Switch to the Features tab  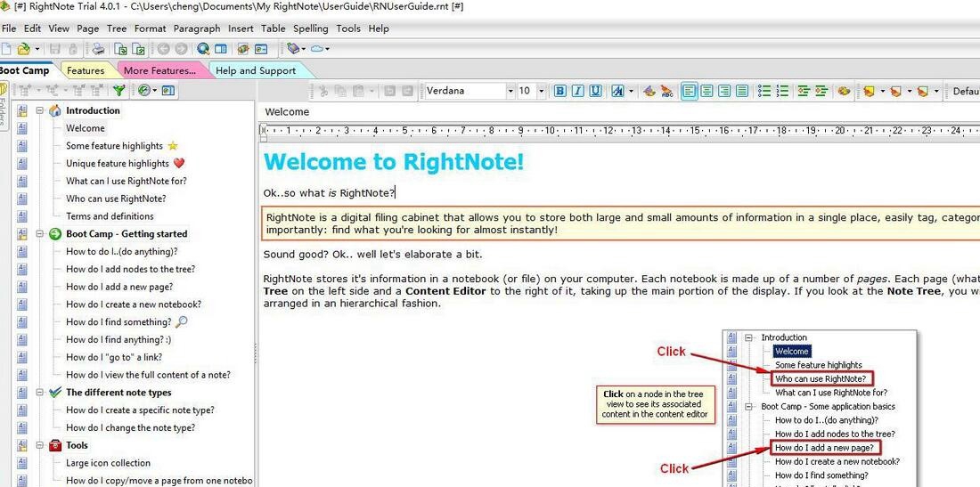(86, 70)
